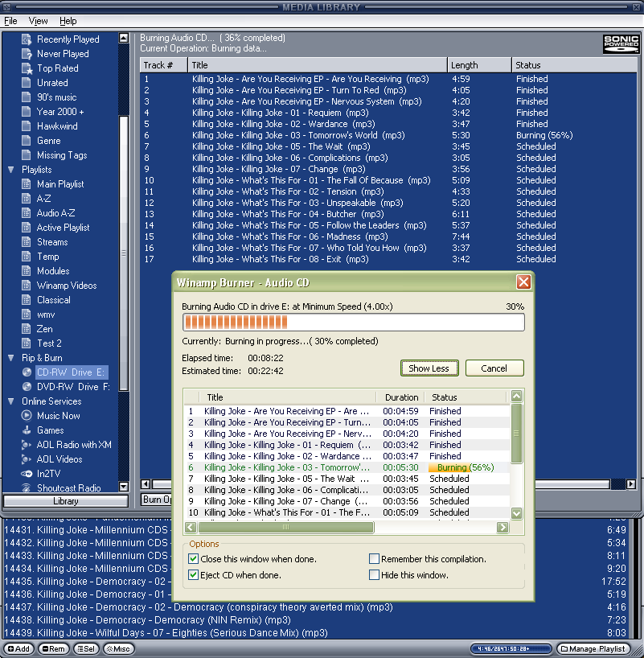The image size is (644, 658).
Task: Click the burning progress bar
Action: [x=354, y=323]
